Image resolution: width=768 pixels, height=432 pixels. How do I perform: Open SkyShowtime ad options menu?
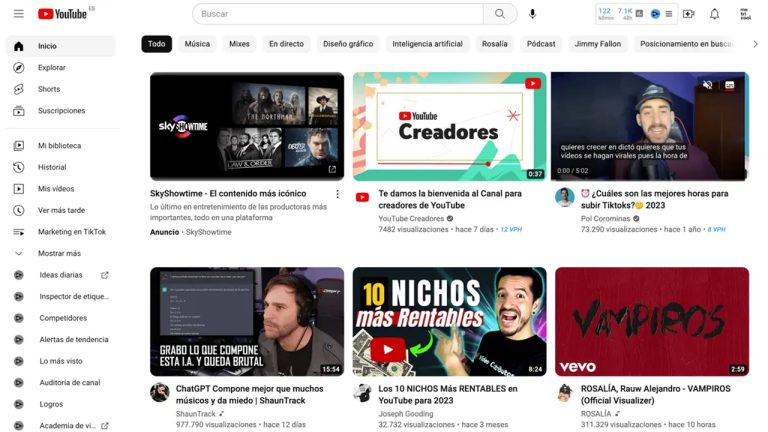(337, 194)
